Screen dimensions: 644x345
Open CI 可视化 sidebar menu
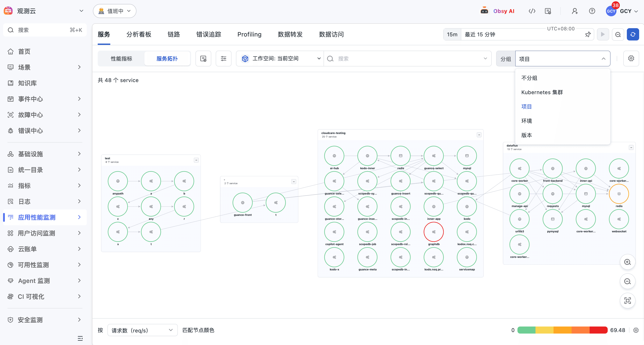pyautogui.click(x=45, y=297)
